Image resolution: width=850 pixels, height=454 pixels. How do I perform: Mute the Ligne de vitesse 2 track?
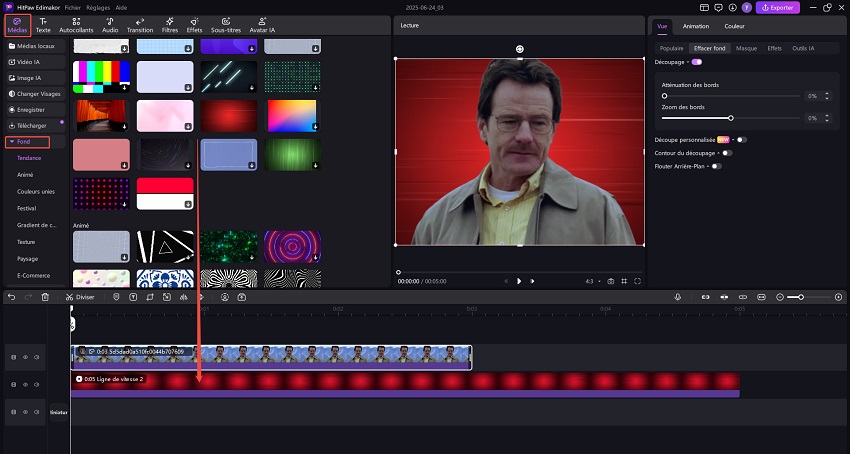pos(36,385)
